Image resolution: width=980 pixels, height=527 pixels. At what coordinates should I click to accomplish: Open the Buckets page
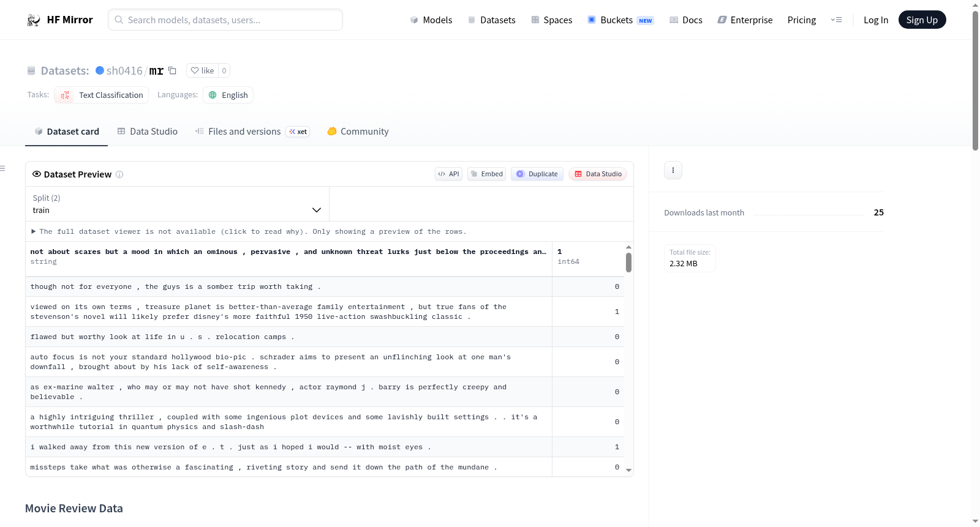point(620,20)
